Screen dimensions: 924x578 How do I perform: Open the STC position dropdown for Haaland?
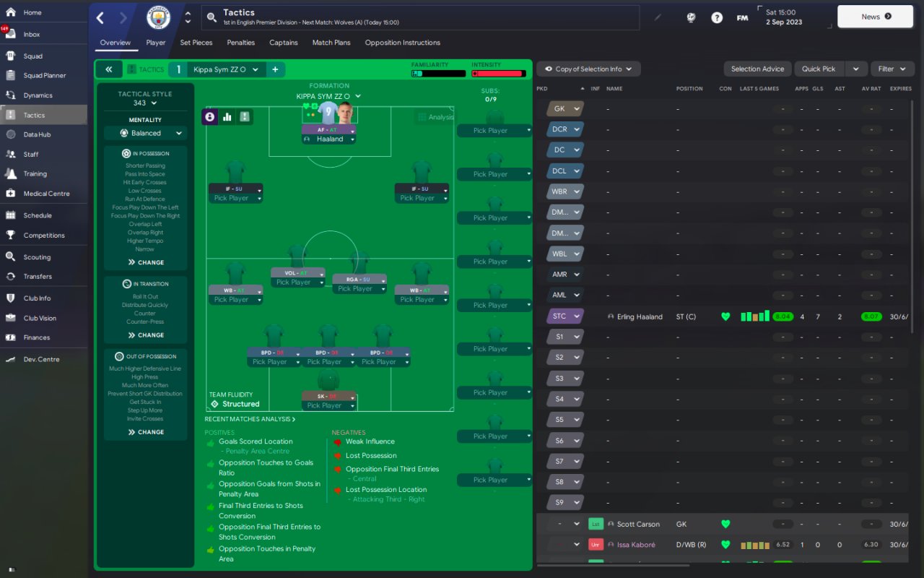565,316
